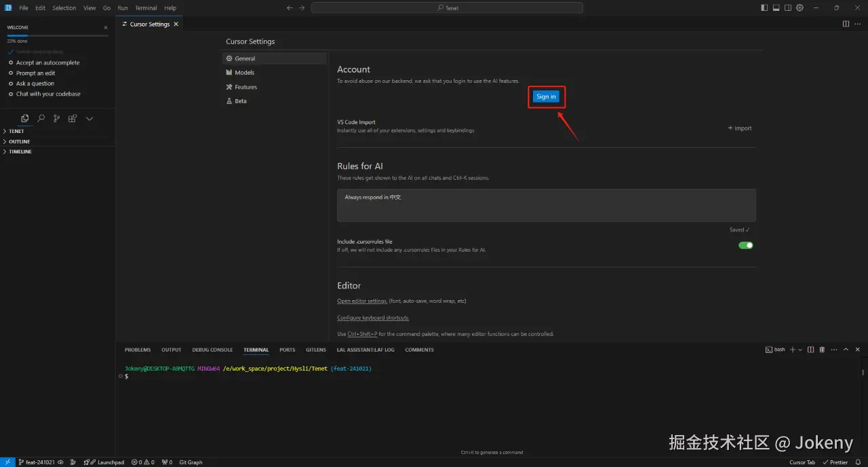Viewport: 868px width, 467px height.
Task: Click the Sign in button
Action: (x=546, y=96)
